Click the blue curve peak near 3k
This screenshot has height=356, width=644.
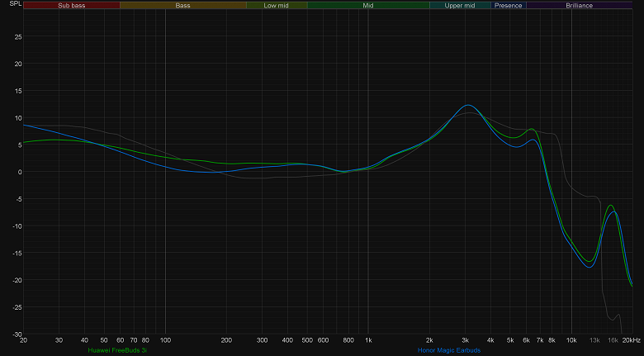[x=468, y=105]
